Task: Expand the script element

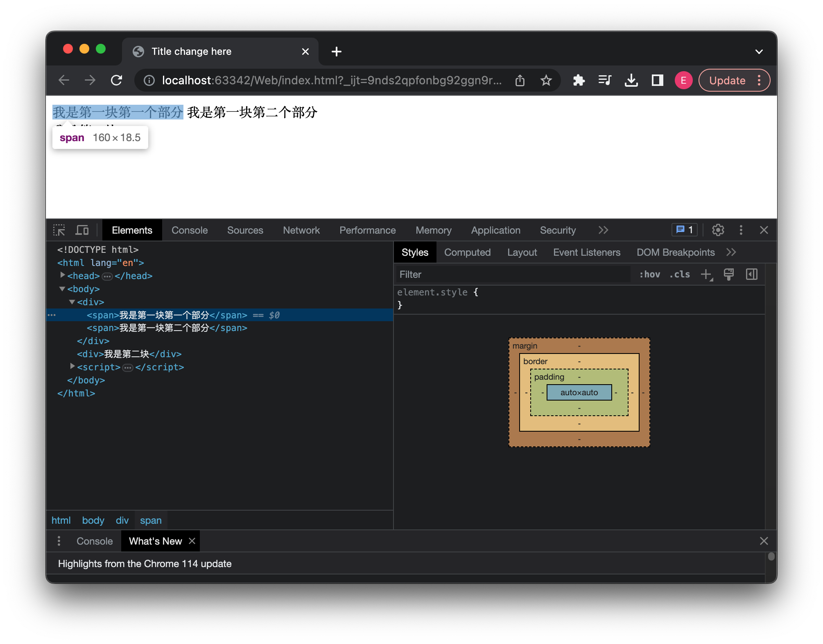Action: coord(72,367)
